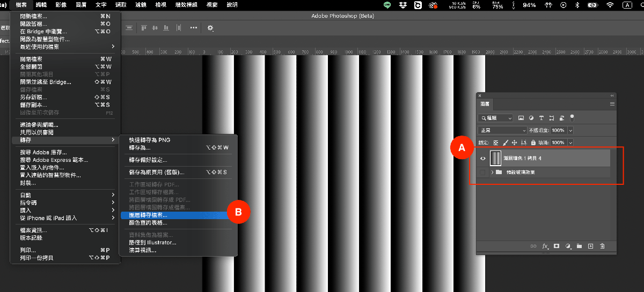Image resolution: width=644 pixels, height=292 pixels.
Task: Open the 編輯 menu
Action: tap(41, 4)
